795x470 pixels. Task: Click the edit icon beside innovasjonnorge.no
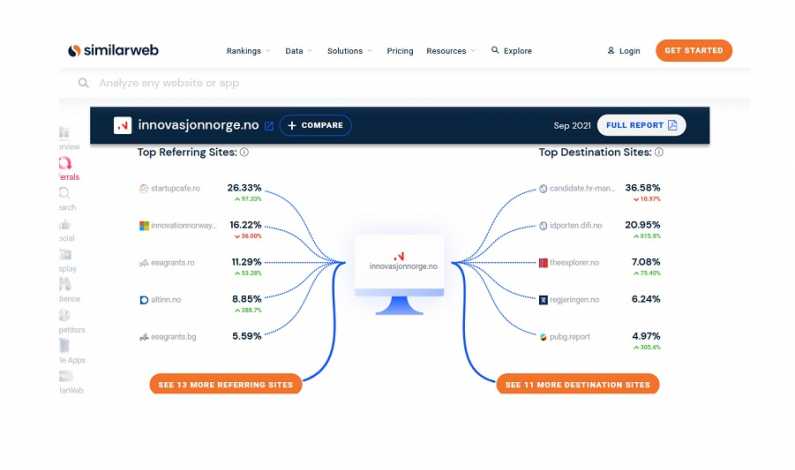(x=268, y=126)
